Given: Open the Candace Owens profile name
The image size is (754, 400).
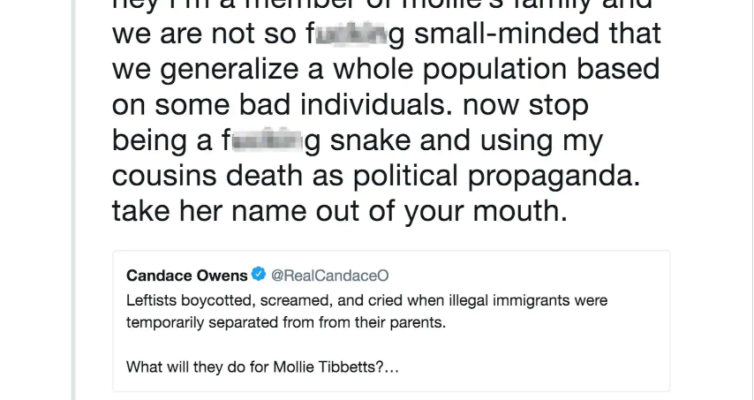Looking at the screenshot, I should (187, 275).
